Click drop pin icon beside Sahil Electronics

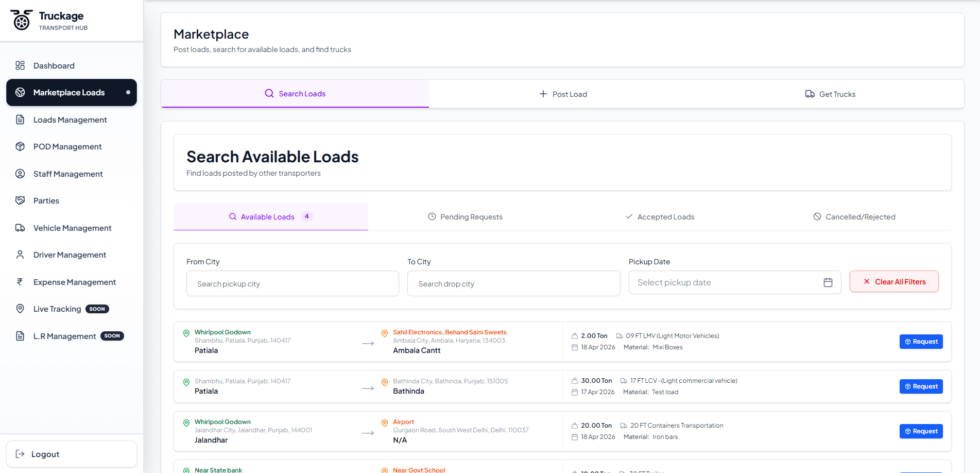pos(384,333)
